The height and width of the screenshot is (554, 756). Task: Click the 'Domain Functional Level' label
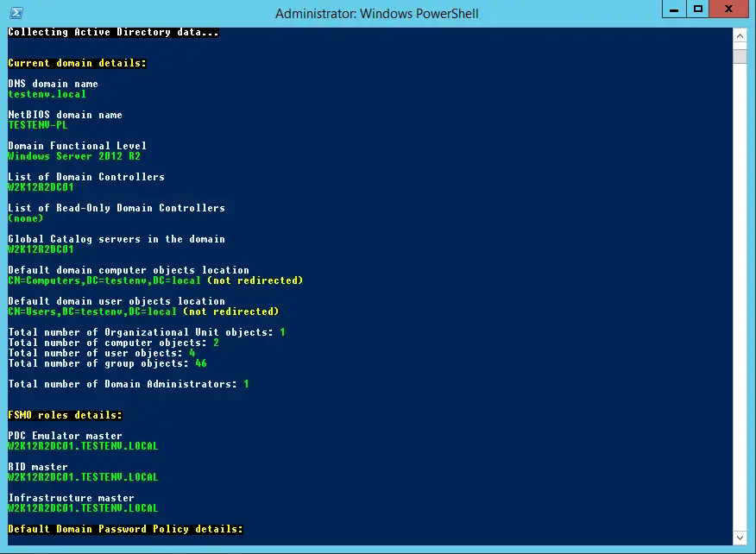(77, 146)
